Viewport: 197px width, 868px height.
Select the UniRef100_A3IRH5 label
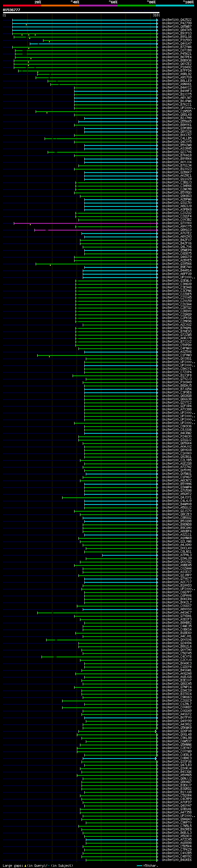[176, 149]
